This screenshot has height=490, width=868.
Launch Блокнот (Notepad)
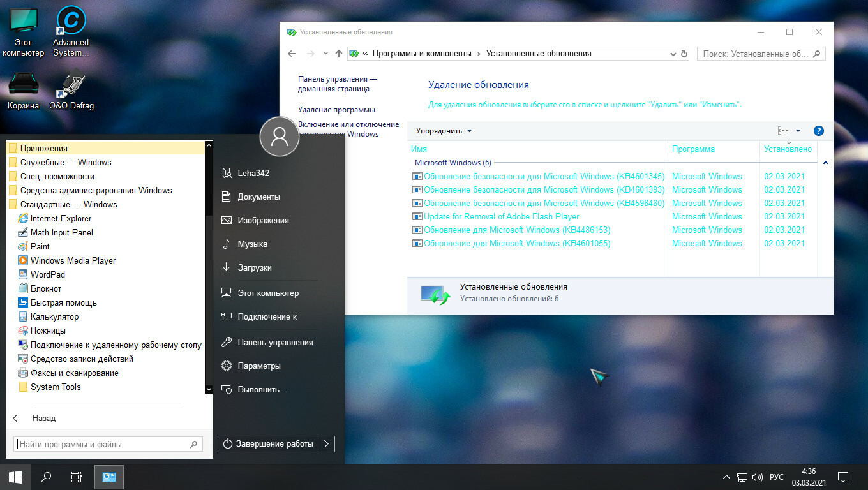40,288
